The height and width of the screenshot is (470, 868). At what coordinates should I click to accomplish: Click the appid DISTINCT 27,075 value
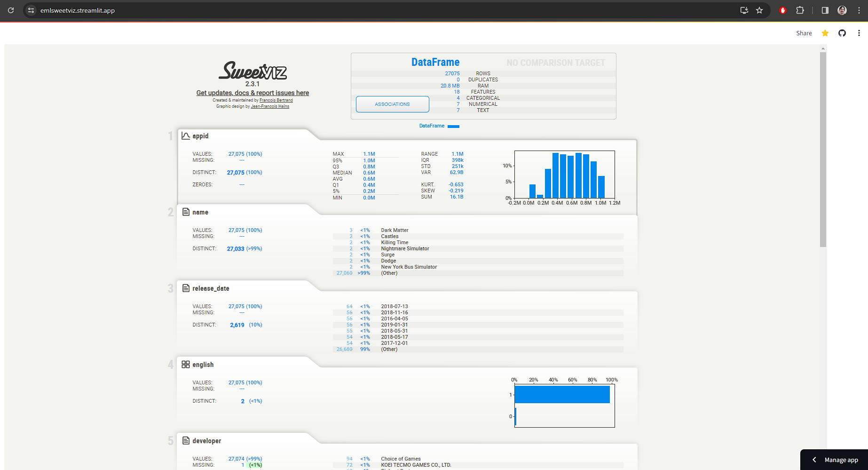point(236,173)
